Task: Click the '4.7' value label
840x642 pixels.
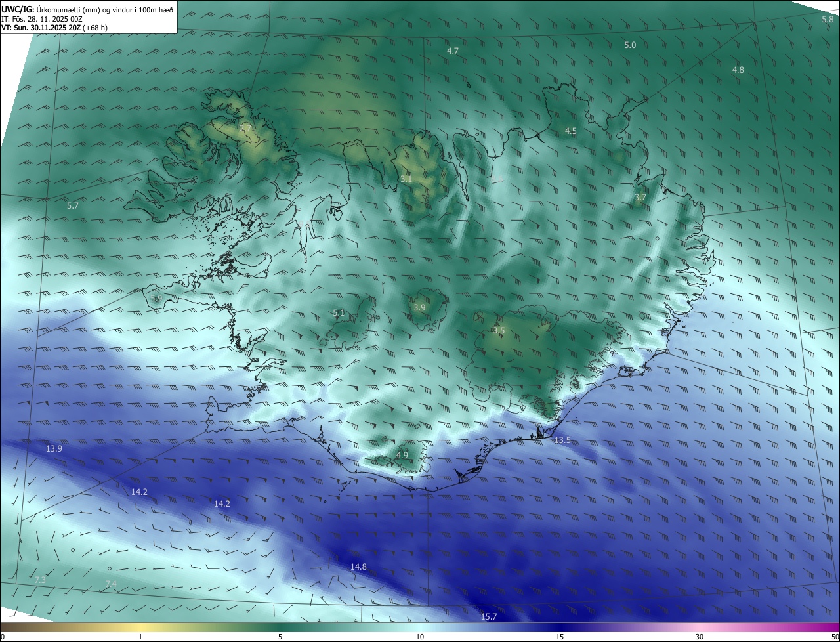Action: coord(453,51)
